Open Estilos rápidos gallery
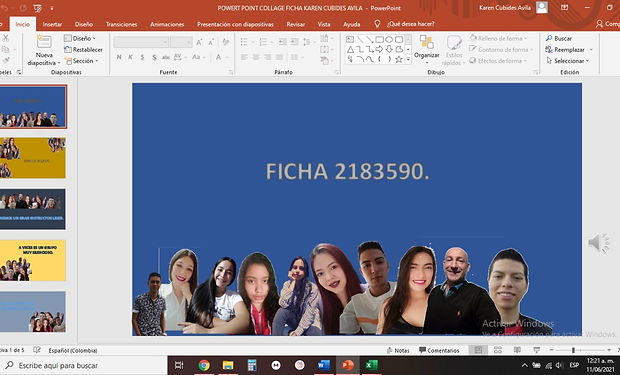Screen dimensions: 620x375 pos(453,50)
